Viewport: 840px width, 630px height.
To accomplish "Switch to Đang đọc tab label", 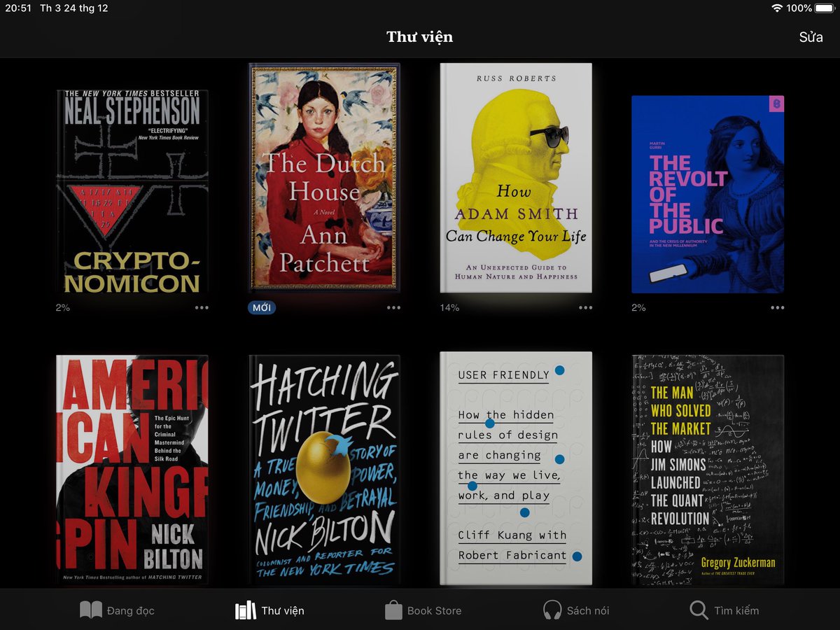I will pyautogui.click(x=130, y=610).
